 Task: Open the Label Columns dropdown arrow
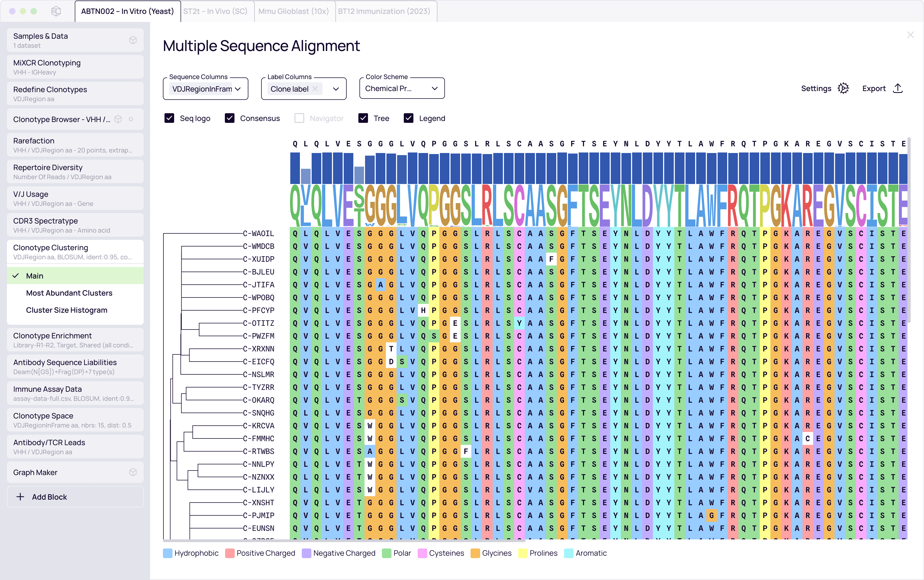(x=336, y=89)
